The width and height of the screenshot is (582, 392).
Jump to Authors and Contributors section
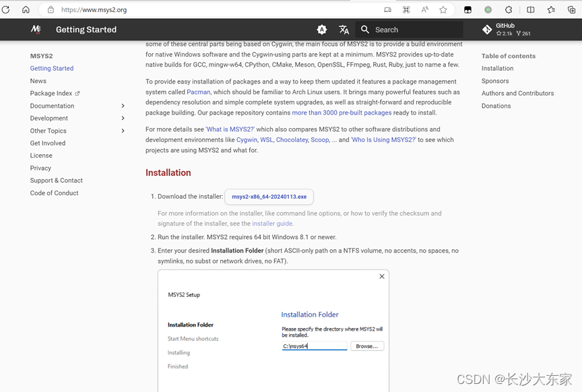[517, 93]
